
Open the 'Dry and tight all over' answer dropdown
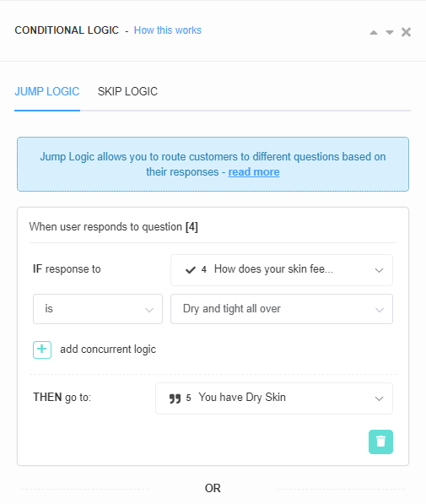pyautogui.click(x=282, y=309)
